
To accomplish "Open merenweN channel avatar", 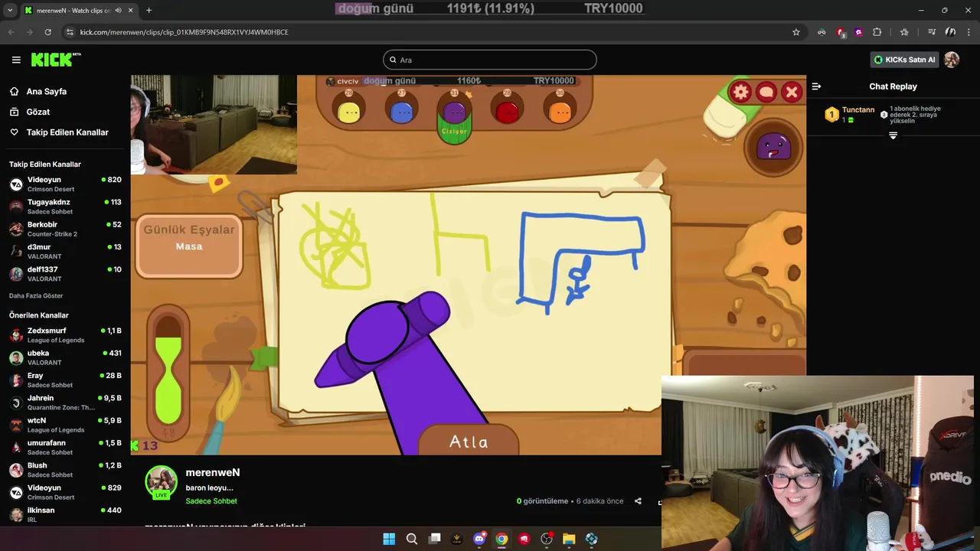I will click(x=162, y=482).
